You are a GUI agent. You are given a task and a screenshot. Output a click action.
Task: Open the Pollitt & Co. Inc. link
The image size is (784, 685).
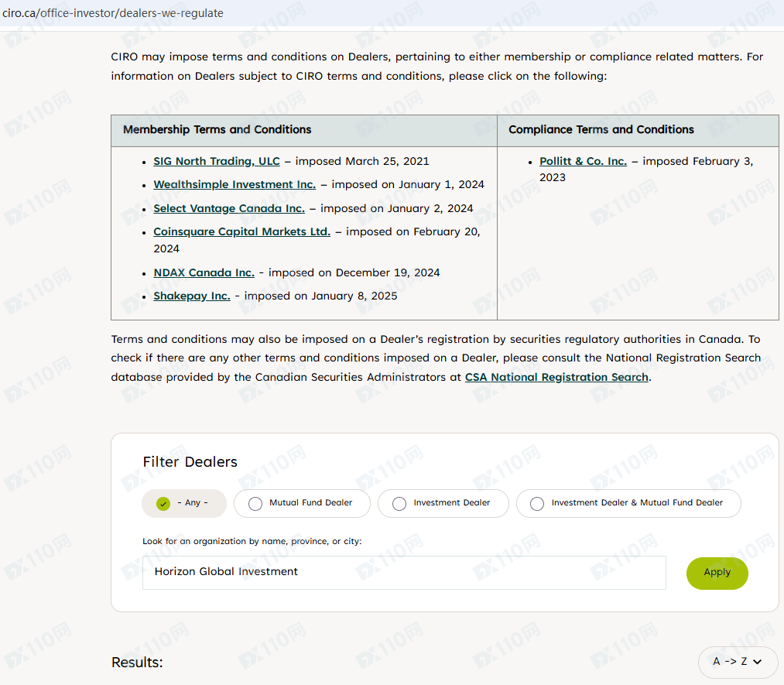(583, 161)
